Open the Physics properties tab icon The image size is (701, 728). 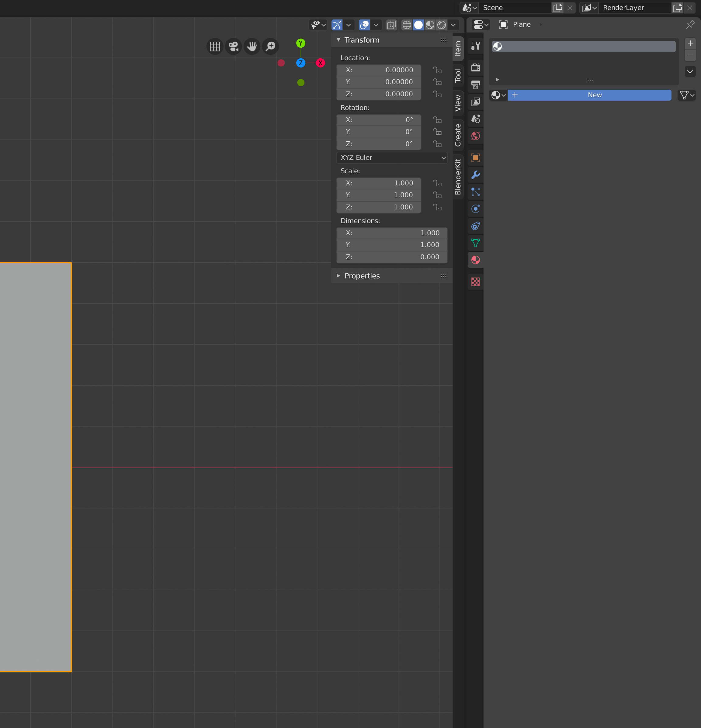click(475, 209)
